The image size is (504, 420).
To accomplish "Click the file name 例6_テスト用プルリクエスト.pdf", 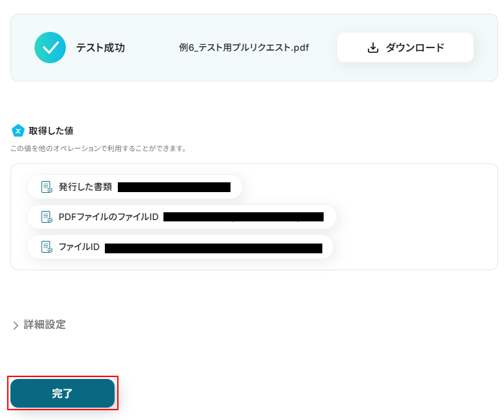I will (244, 48).
